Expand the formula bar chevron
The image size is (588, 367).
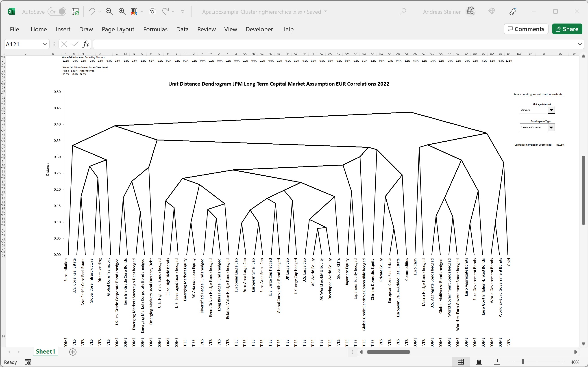coord(580,44)
